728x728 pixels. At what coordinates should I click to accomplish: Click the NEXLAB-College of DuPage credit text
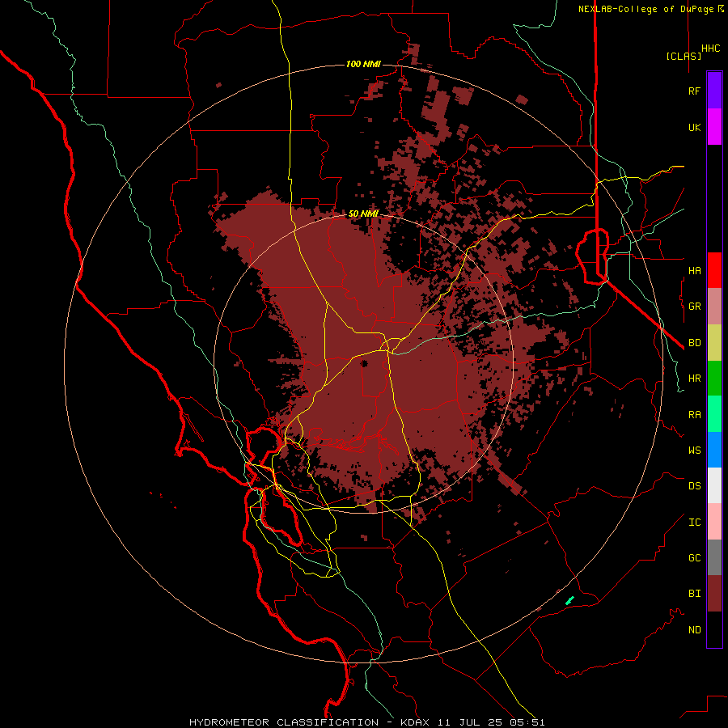click(x=646, y=9)
